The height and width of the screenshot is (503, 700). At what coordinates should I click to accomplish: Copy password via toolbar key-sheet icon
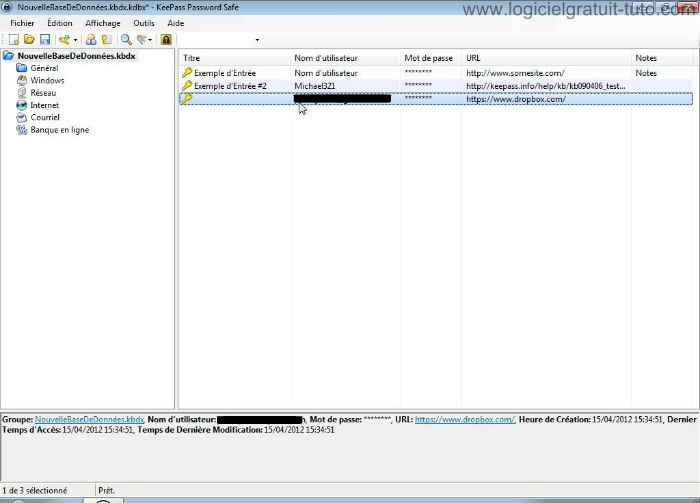tap(107, 40)
